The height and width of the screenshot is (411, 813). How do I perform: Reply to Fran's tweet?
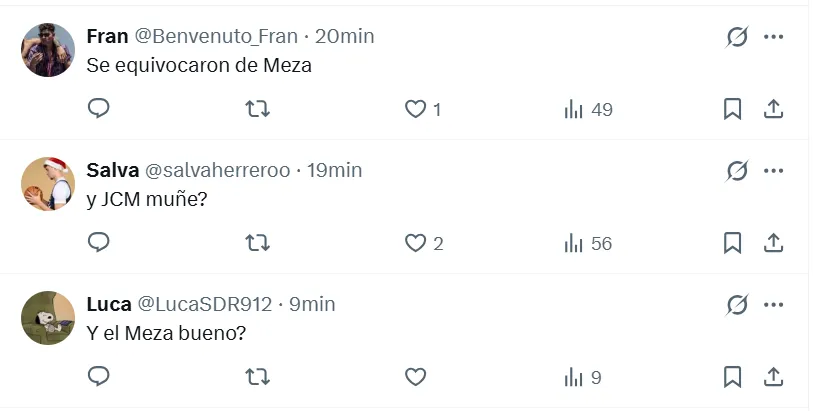coord(98,109)
